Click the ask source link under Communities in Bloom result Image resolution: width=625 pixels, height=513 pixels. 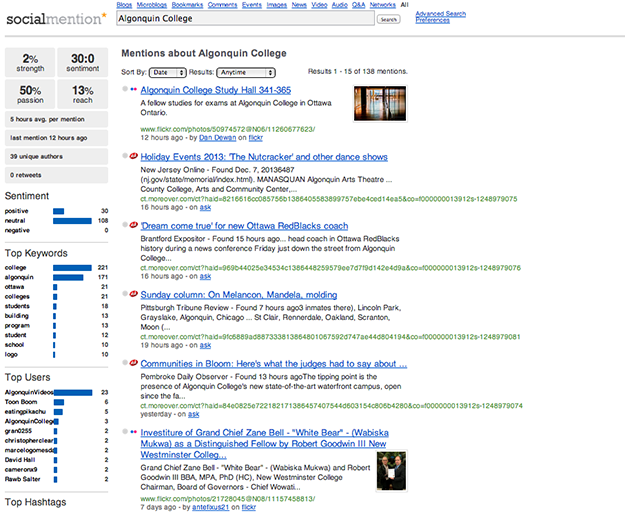(194, 414)
